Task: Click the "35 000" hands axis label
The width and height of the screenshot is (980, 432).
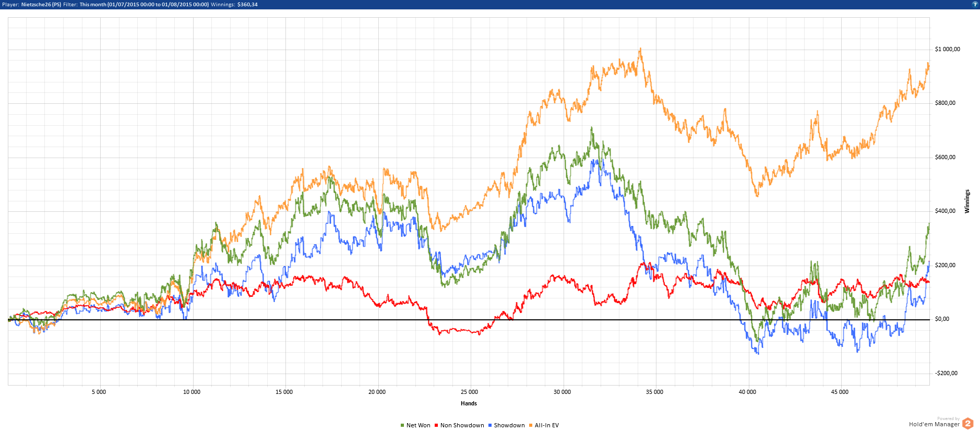Action: (x=654, y=392)
